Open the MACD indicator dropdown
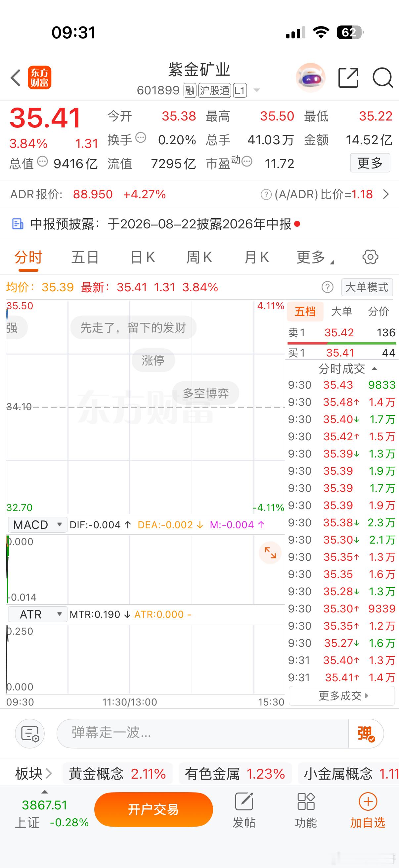This screenshot has height=868, width=399. [x=37, y=525]
